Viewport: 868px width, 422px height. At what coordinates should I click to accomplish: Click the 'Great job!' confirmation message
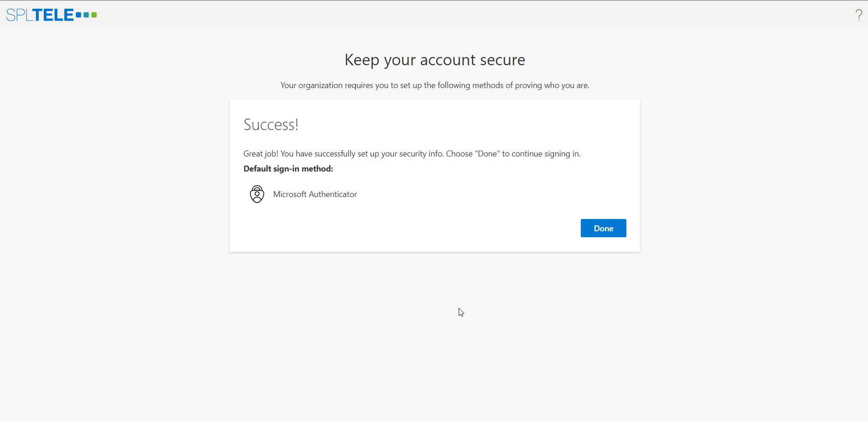tap(412, 154)
